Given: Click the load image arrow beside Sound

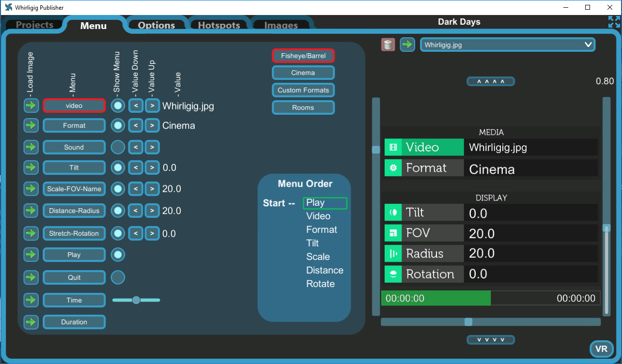Looking at the screenshot, I should pos(31,147).
